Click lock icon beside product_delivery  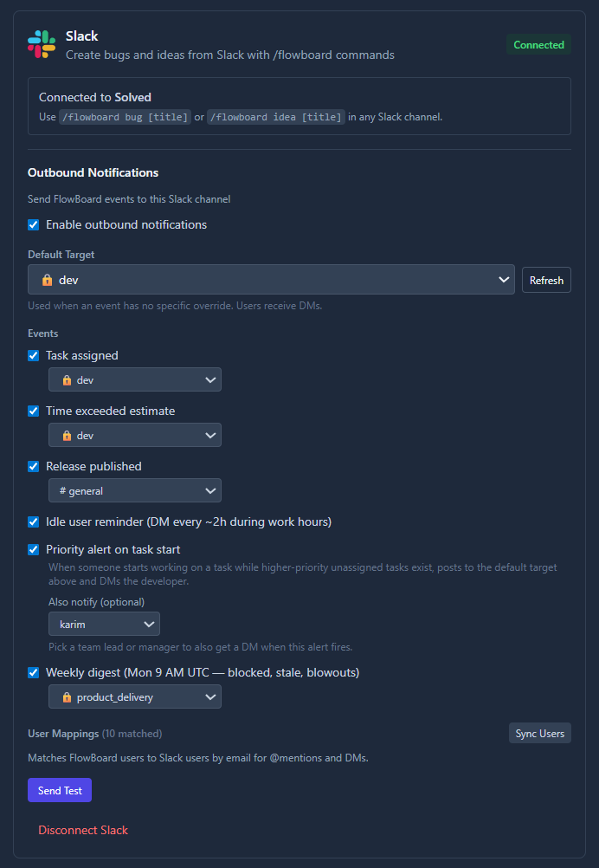tap(67, 697)
